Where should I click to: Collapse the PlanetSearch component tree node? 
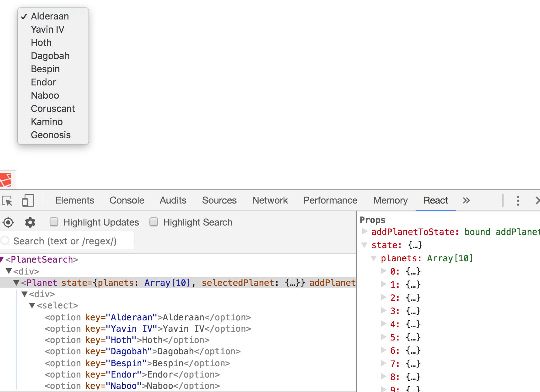click(x=3, y=259)
